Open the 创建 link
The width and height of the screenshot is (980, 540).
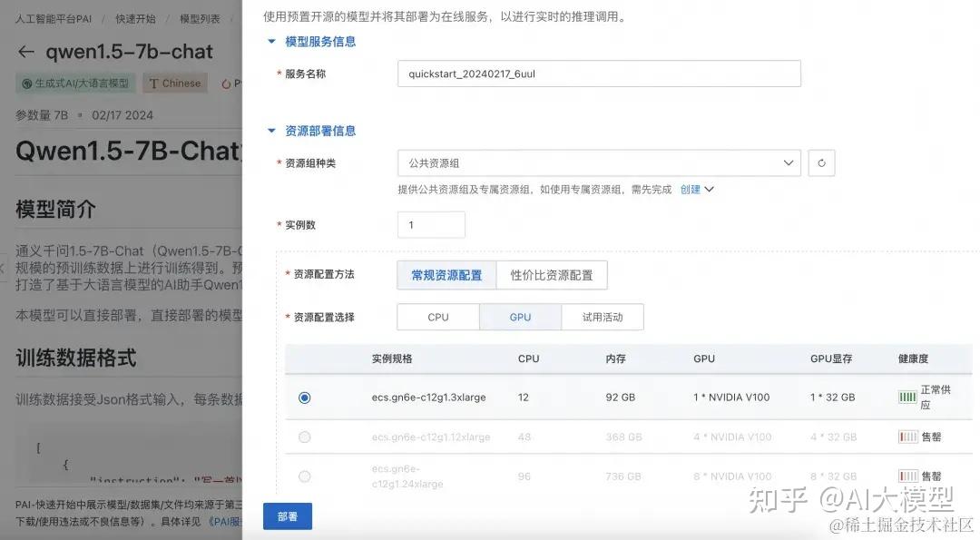pyautogui.click(x=690, y=190)
